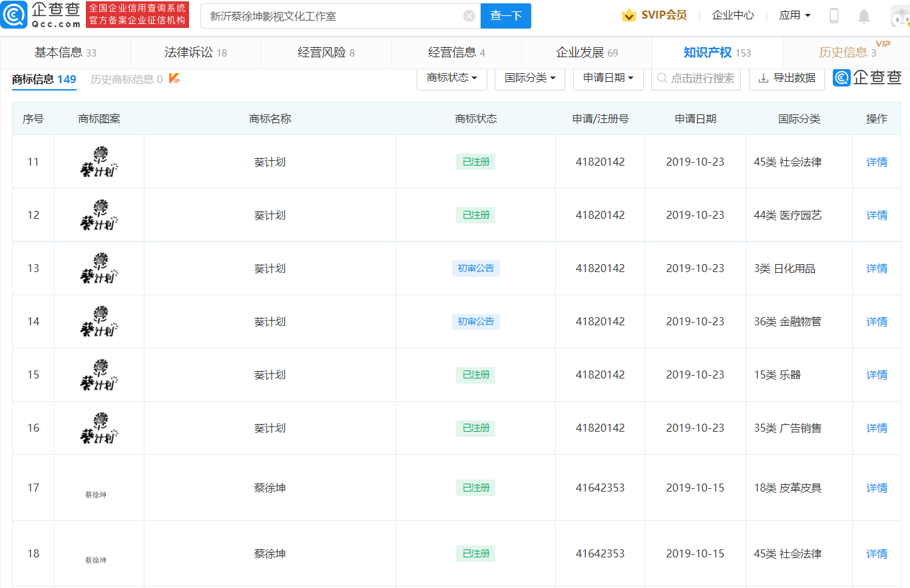This screenshot has width=910, height=588.
Task: Open the 历史商标信息 sub-tab
Action: point(126,79)
